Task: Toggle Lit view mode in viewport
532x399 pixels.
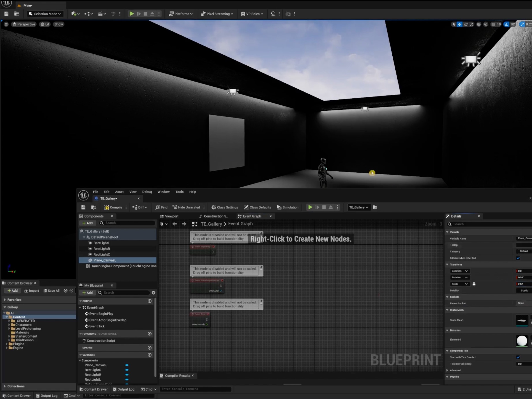Action: (x=45, y=24)
